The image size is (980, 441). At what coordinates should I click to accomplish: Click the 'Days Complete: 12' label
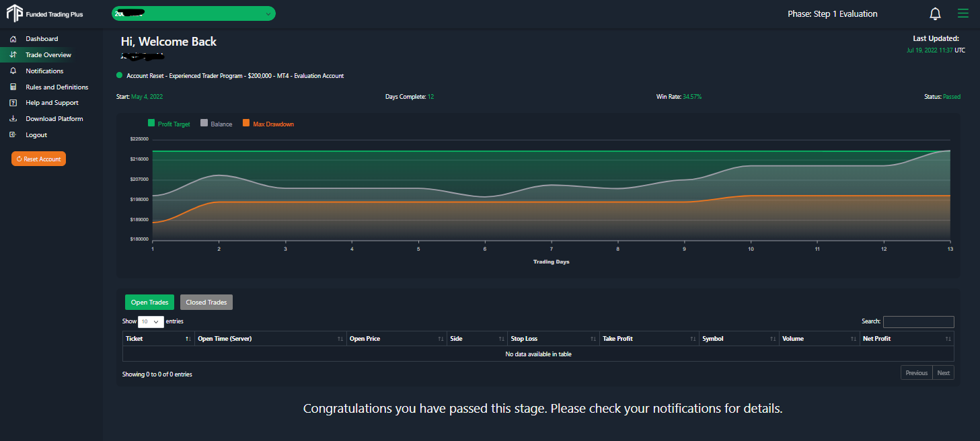tap(410, 97)
